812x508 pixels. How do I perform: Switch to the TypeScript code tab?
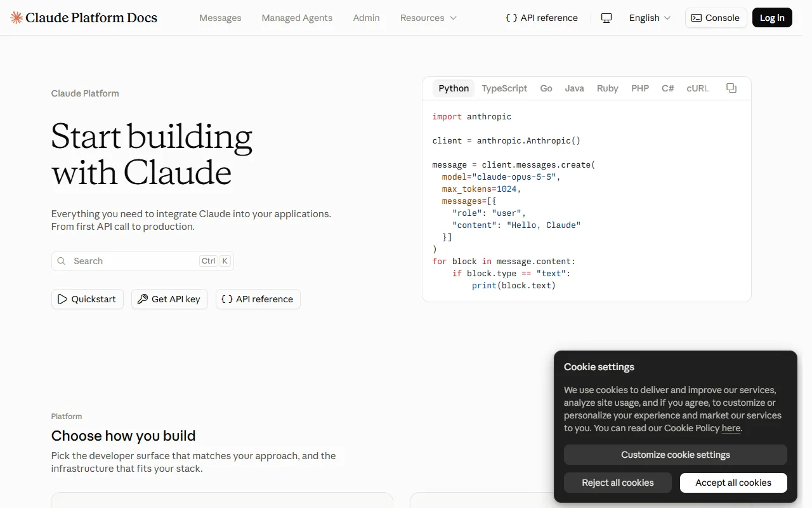pyautogui.click(x=504, y=88)
